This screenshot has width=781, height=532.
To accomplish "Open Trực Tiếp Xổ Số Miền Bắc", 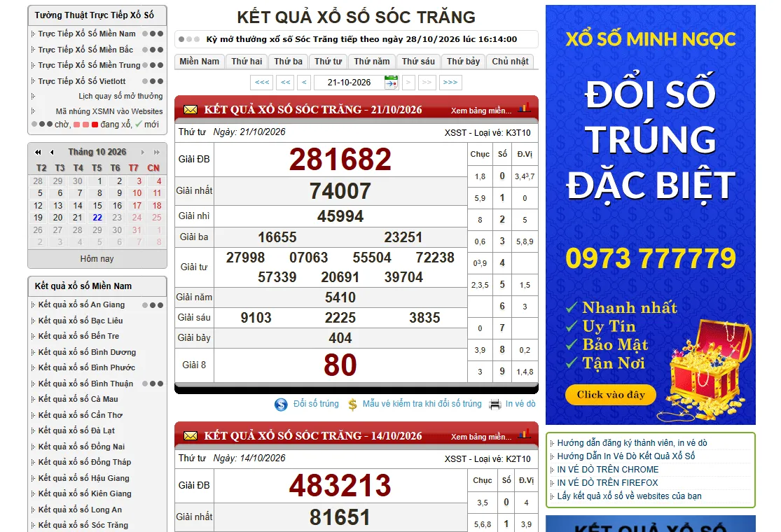I will click(x=85, y=50).
